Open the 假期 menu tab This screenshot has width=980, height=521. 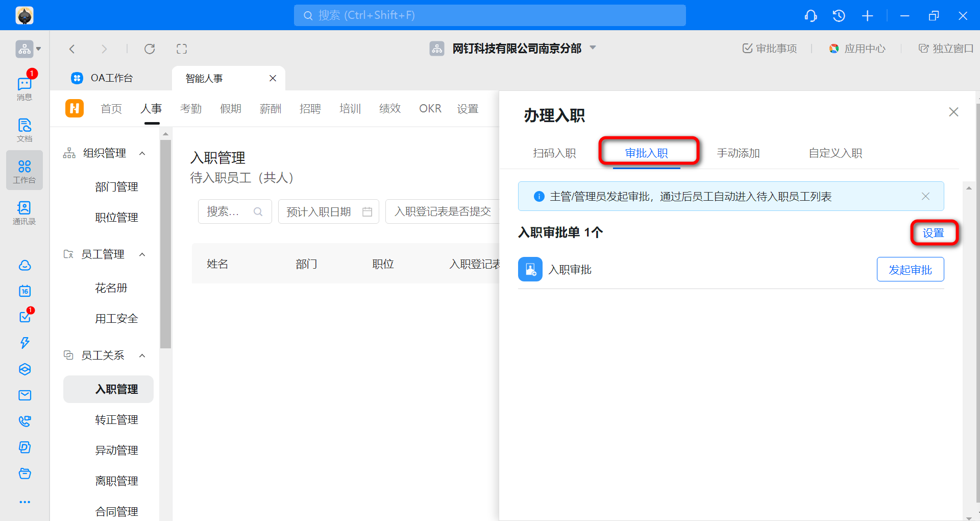pyautogui.click(x=231, y=109)
